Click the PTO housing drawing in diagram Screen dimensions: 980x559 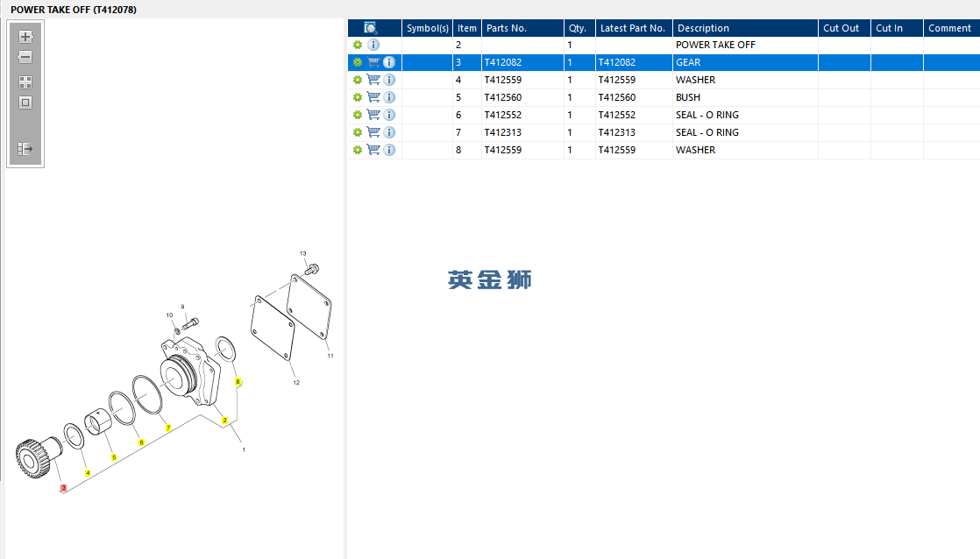tap(190, 370)
